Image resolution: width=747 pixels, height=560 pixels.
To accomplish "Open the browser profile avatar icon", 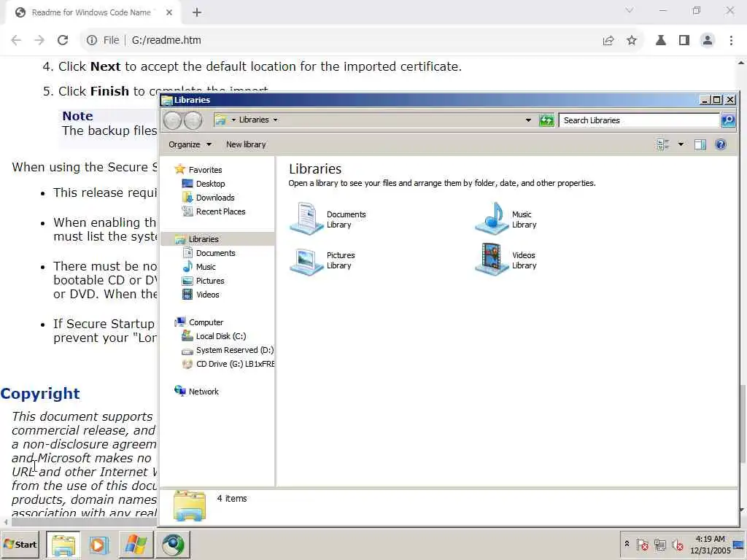I will click(x=708, y=41).
